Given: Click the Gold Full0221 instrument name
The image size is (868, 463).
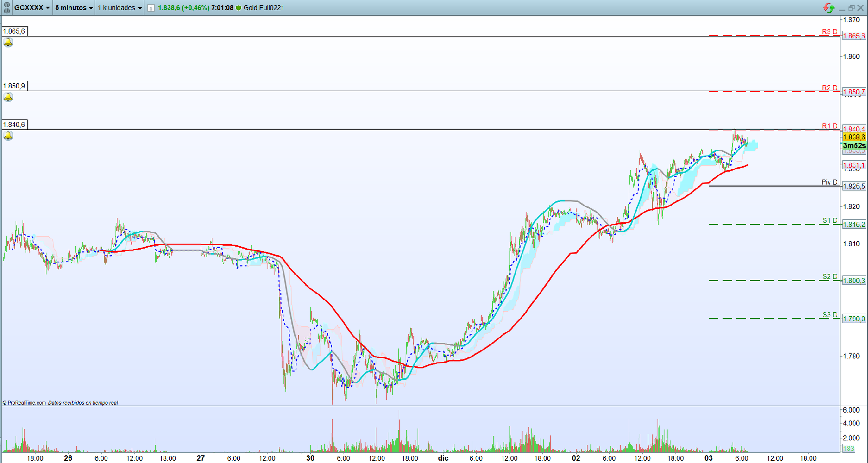Looking at the screenshot, I should click(x=264, y=8).
